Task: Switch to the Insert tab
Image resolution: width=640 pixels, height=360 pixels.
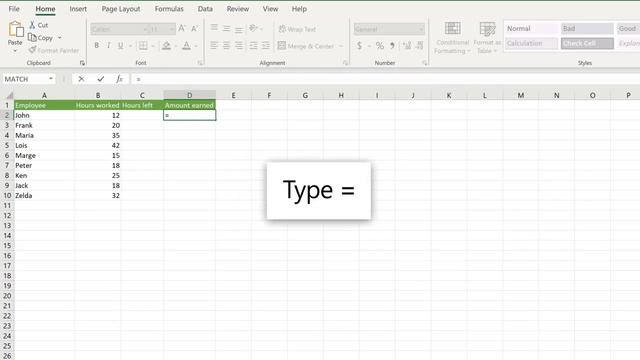Action: [x=78, y=9]
